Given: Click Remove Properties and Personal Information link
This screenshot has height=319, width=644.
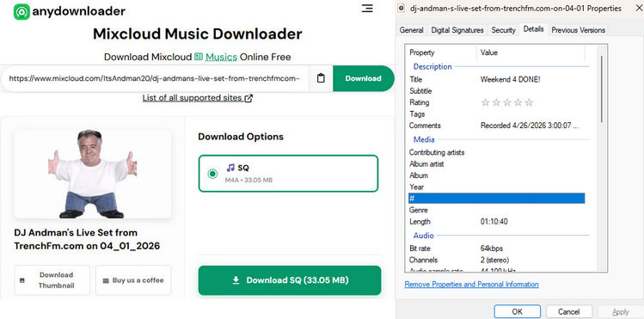Looking at the screenshot, I should click(471, 284).
